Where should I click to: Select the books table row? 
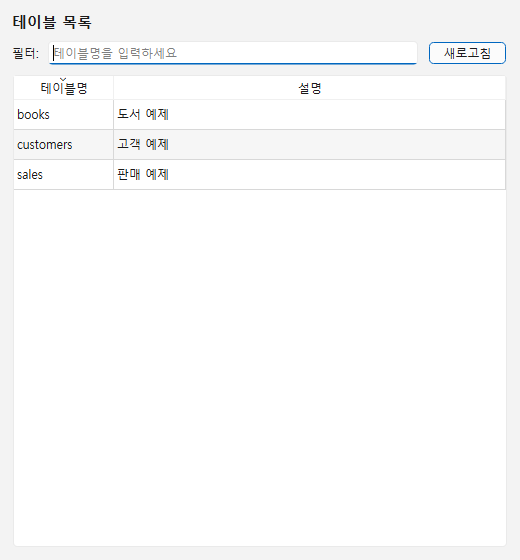pyautogui.click(x=260, y=115)
